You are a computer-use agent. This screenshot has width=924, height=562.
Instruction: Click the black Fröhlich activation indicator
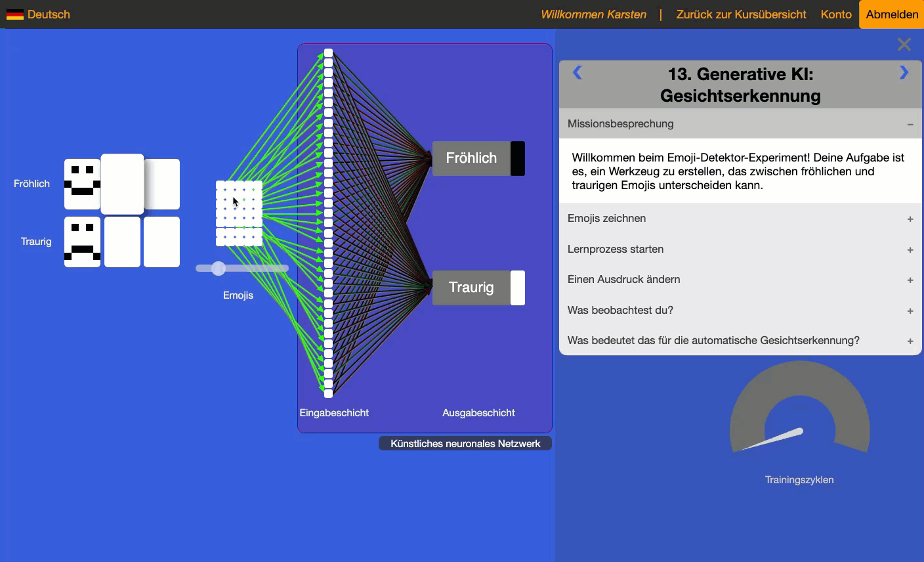click(x=518, y=158)
